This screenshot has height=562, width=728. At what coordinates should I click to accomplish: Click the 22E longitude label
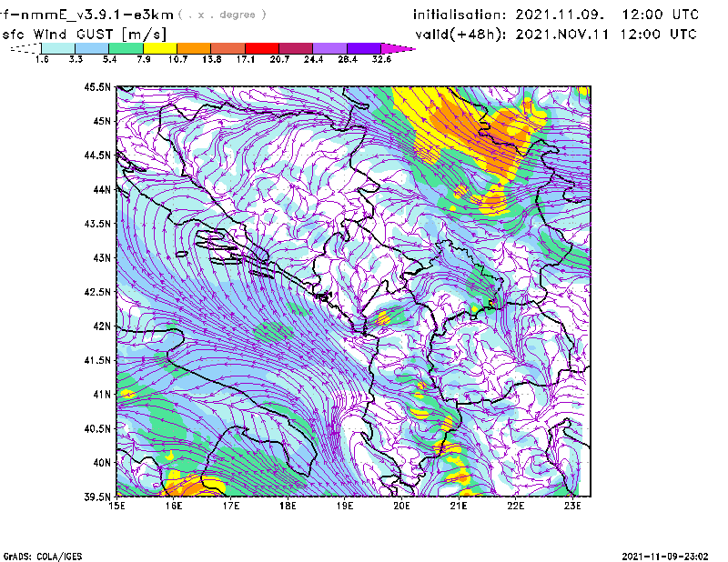516,506
